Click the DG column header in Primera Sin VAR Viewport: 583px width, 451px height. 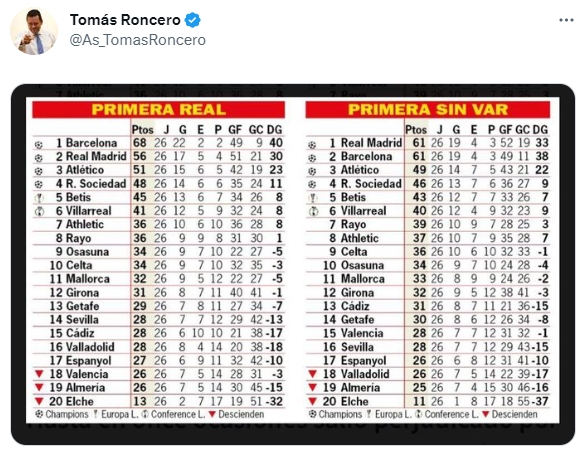(x=541, y=130)
